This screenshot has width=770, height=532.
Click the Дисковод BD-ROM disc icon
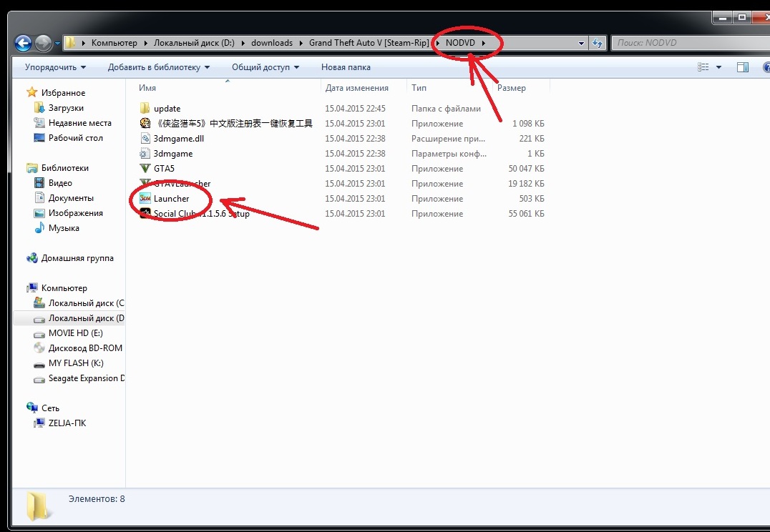39,348
